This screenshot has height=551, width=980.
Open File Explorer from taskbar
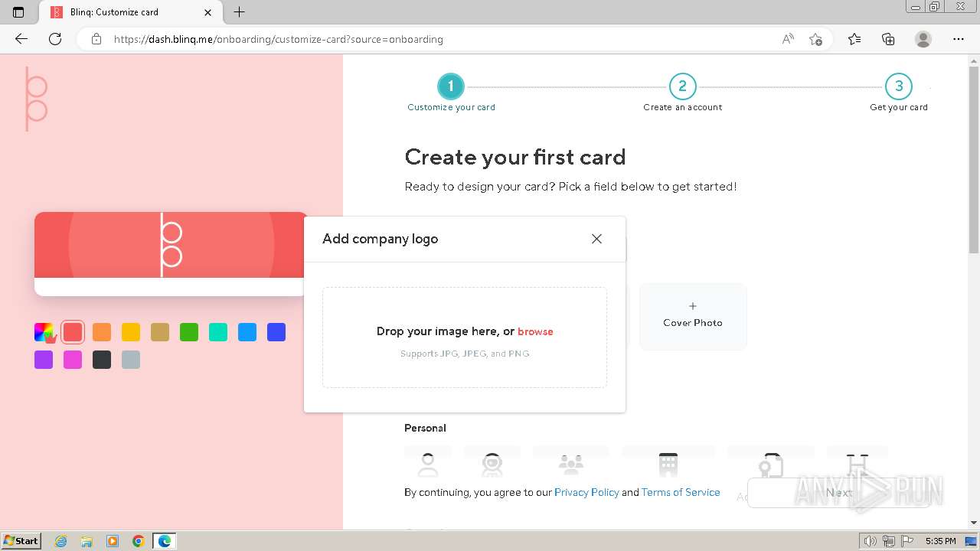coord(87,541)
